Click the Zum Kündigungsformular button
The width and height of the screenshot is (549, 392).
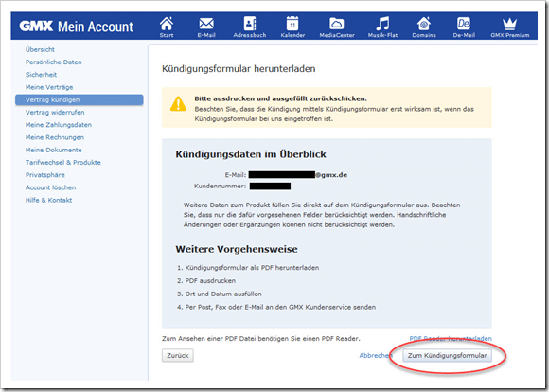pos(447,356)
